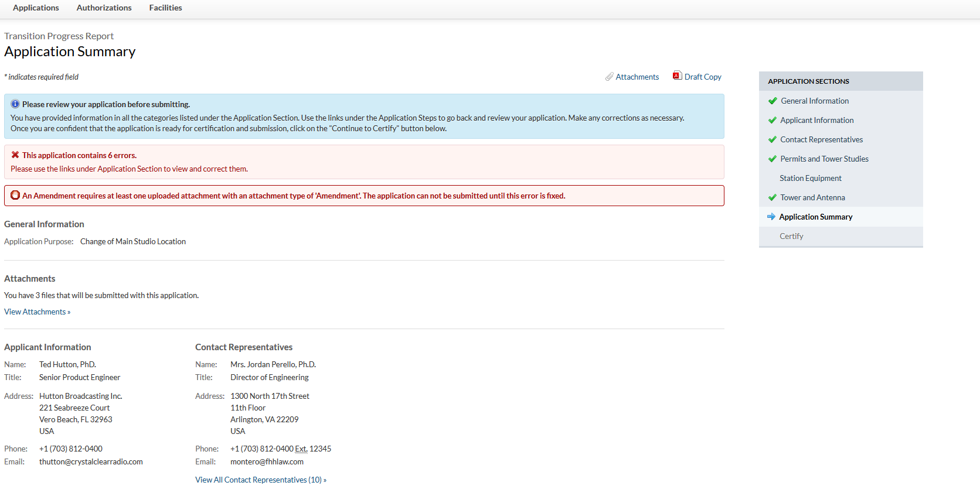Screen dimensions: 980x489
Task: Click the blue info icon in review notice
Action: coord(15,104)
